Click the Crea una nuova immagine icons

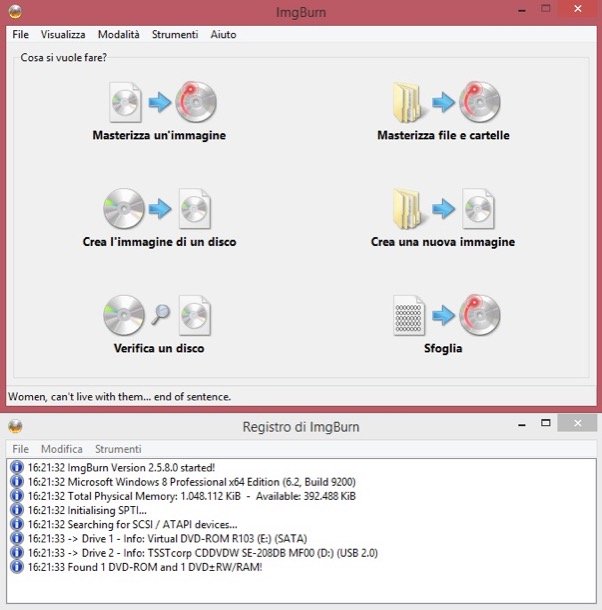(x=444, y=209)
